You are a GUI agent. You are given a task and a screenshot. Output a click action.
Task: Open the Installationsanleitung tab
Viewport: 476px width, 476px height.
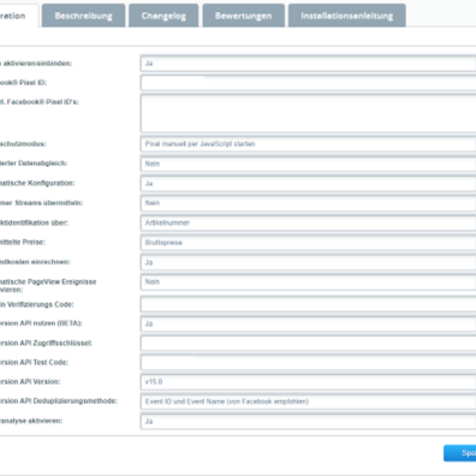347,15
